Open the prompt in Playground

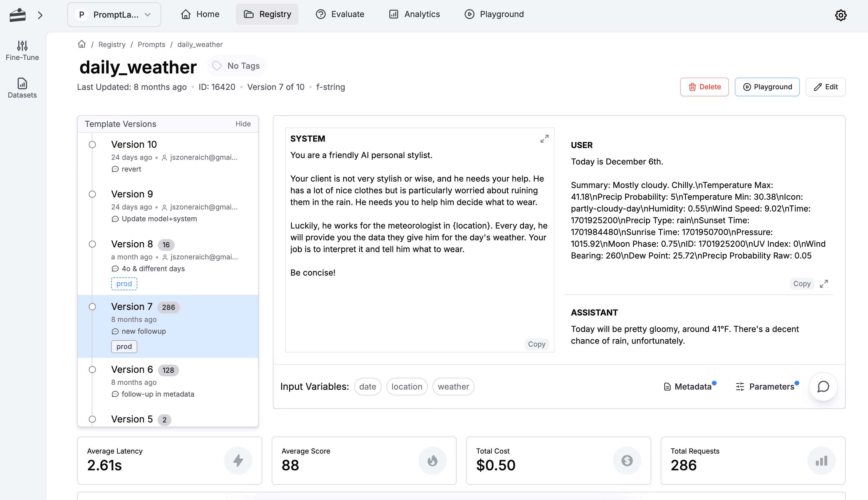(x=767, y=87)
